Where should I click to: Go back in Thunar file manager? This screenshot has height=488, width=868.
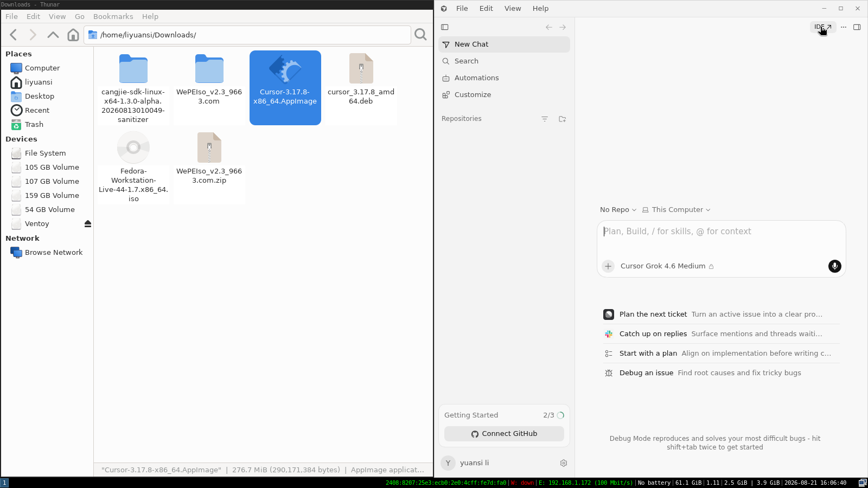pyautogui.click(x=14, y=35)
